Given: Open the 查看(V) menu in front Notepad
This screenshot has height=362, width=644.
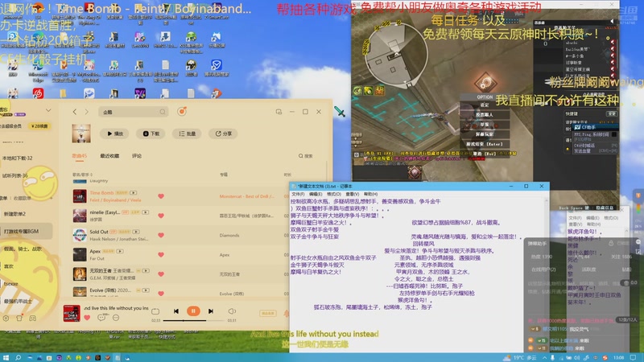Looking at the screenshot, I should (352, 194).
